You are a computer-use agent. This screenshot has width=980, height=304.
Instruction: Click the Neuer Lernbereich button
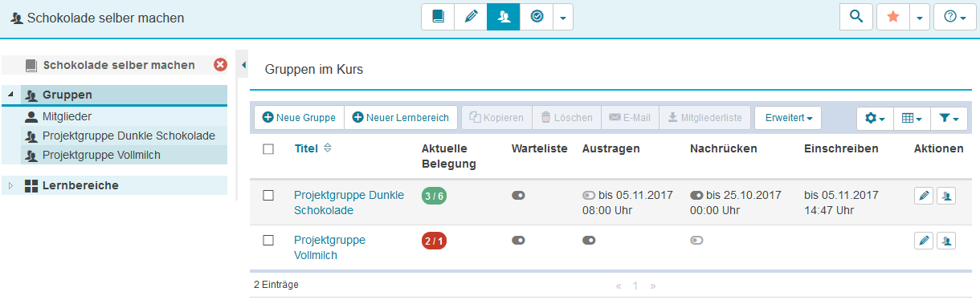click(402, 118)
